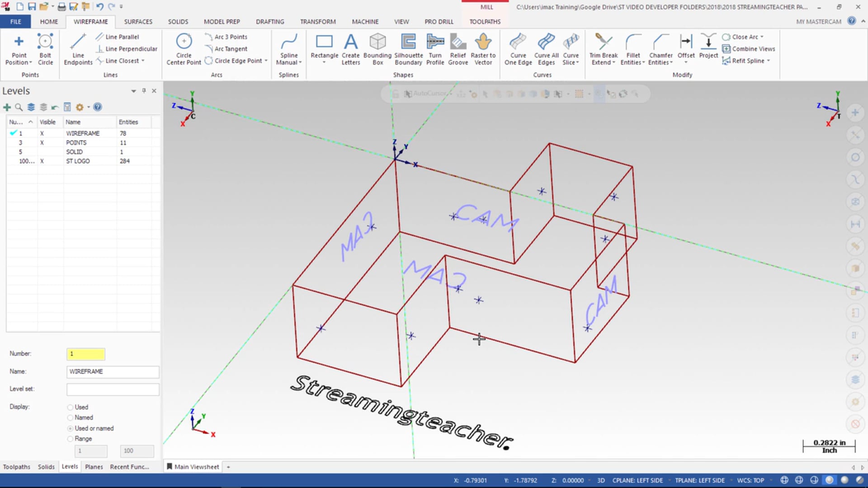
Task: Select the SURFACES ribbon tab
Action: (138, 21)
